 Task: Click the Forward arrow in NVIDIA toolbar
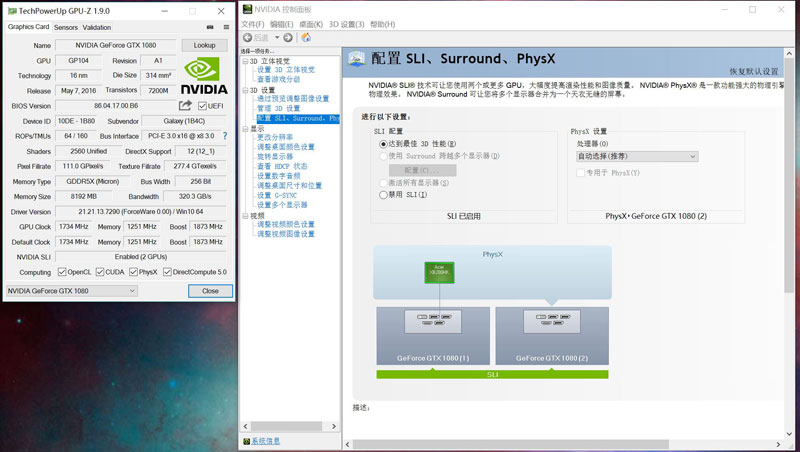click(288, 37)
